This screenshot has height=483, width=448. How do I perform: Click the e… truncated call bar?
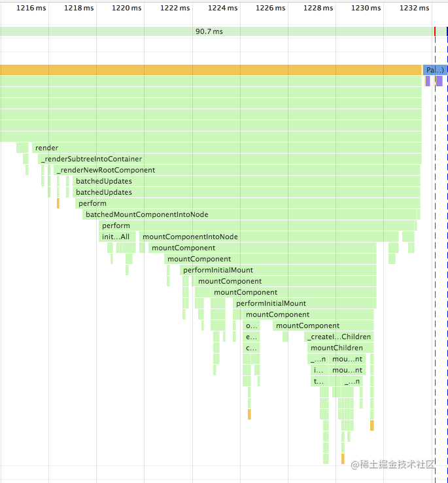coord(251,337)
